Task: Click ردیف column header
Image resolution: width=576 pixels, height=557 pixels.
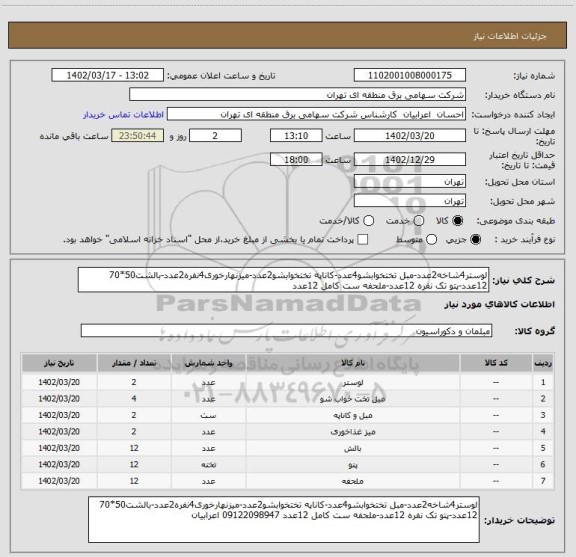Action: [x=543, y=363]
